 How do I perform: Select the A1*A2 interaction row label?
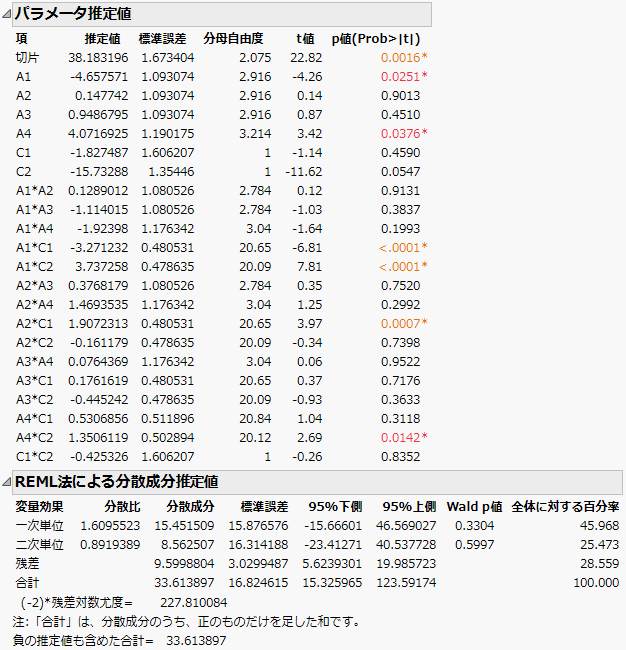(35, 191)
